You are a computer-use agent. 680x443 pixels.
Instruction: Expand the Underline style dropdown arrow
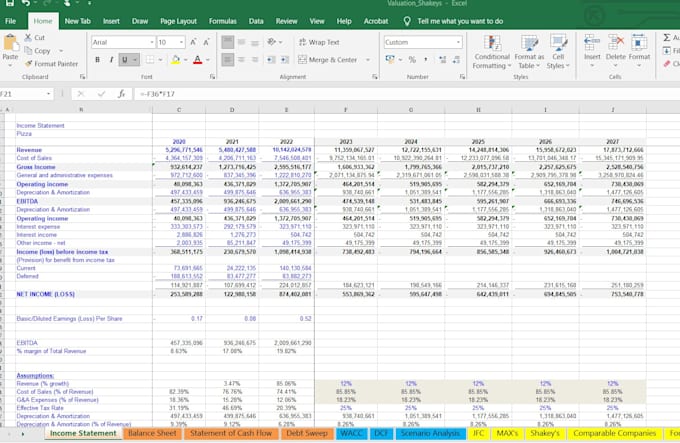point(135,60)
